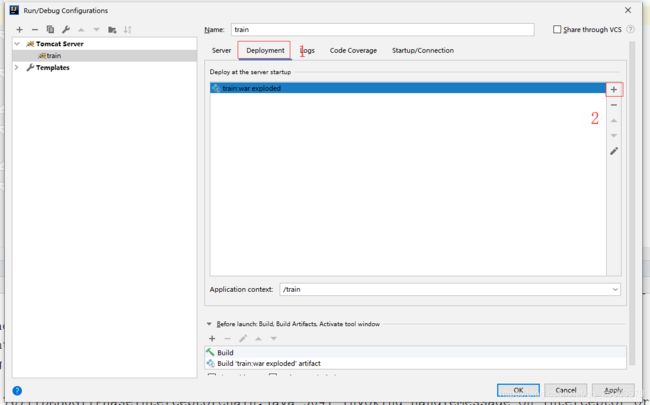Move before launch task up
The image size is (650, 405).
point(258,338)
